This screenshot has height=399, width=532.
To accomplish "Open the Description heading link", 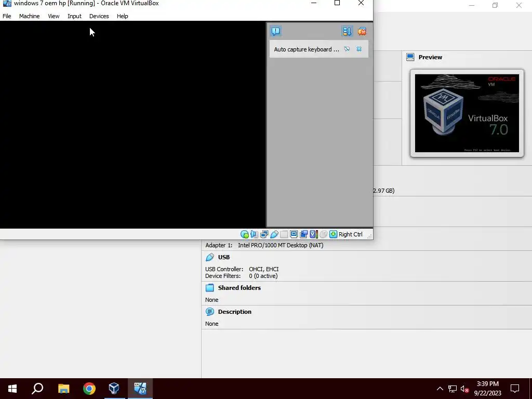I will tap(234, 312).
